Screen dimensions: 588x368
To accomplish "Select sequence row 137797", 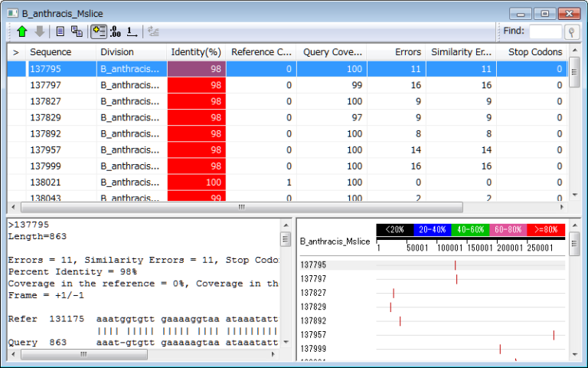I will (x=287, y=85).
